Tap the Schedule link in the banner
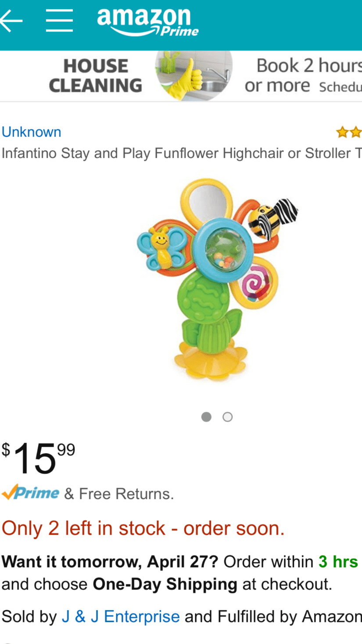The width and height of the screenshot is (362, 644). click(340, 87)
